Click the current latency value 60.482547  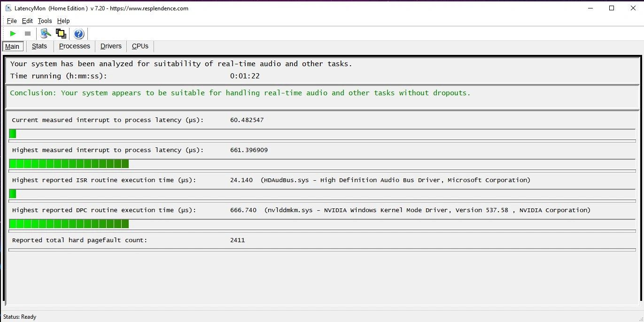point(247,120)
